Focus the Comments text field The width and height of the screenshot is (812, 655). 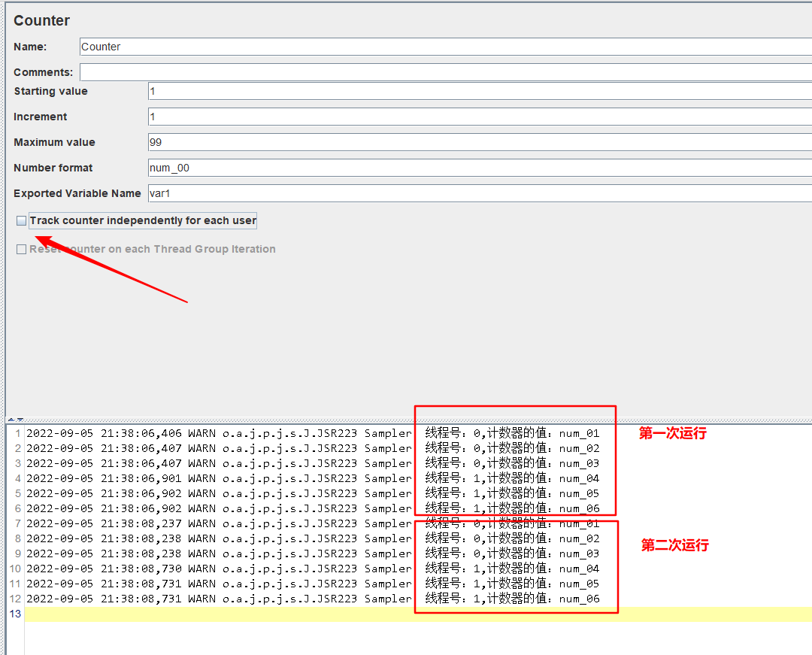[444, 72]
